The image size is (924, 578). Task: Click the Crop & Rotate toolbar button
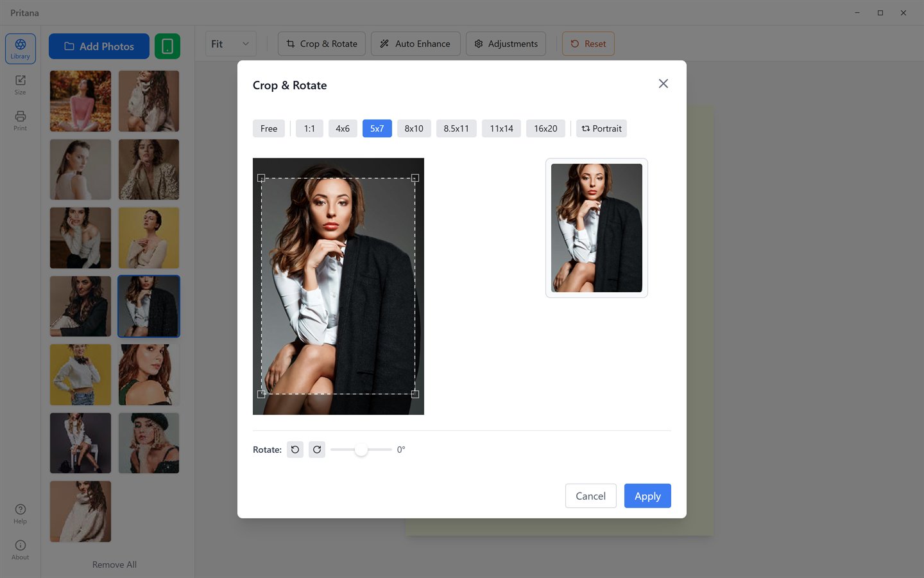pyautogui.click(x=321, y=44)
